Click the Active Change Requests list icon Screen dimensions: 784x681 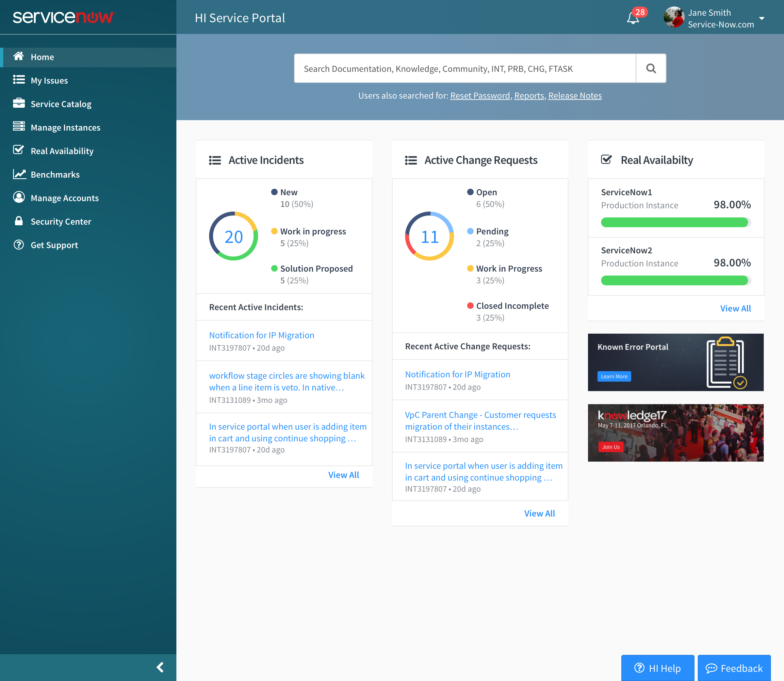[411, 160]
